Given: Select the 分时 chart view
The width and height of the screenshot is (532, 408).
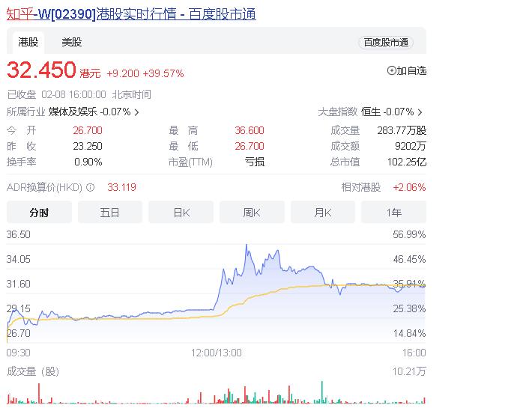Looking at the screenshot, I should click(x=39, y=213).
